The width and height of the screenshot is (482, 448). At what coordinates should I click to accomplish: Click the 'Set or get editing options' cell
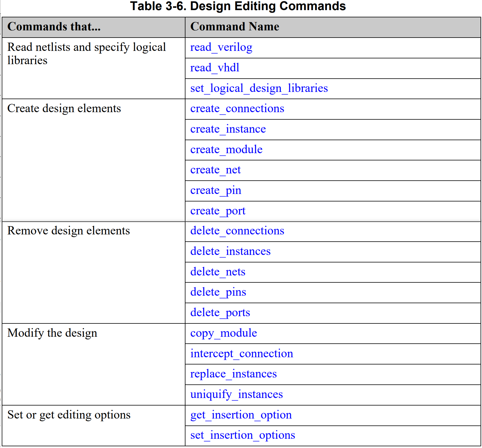coord(93,425)
